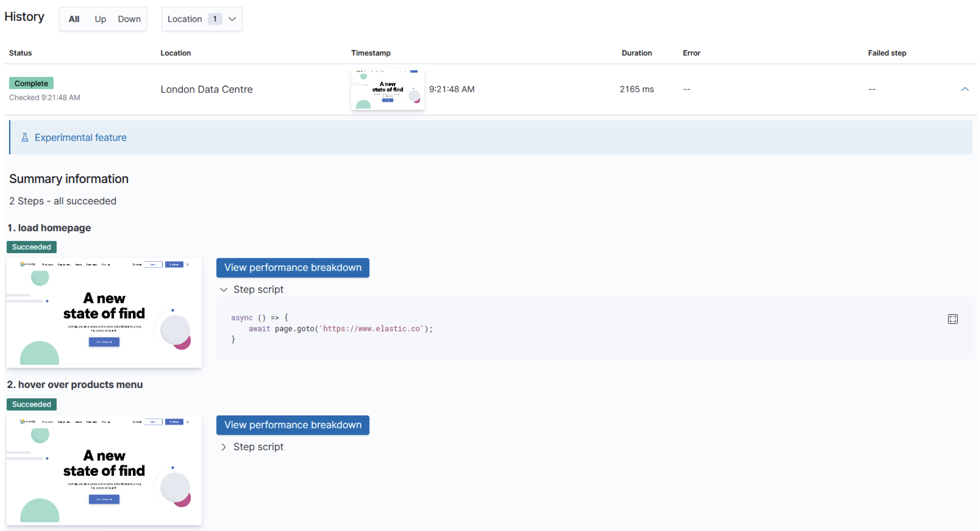Select the Down filter tab

(x=129, y=19)
